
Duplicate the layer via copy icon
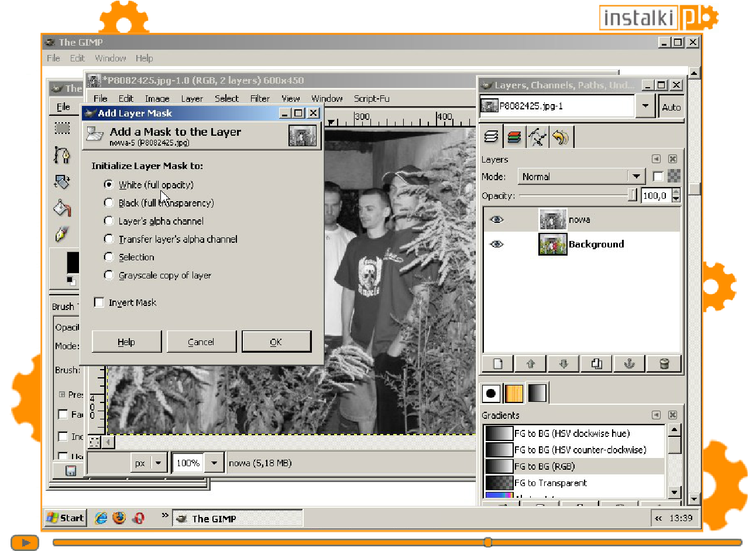[x=596, y=364]
